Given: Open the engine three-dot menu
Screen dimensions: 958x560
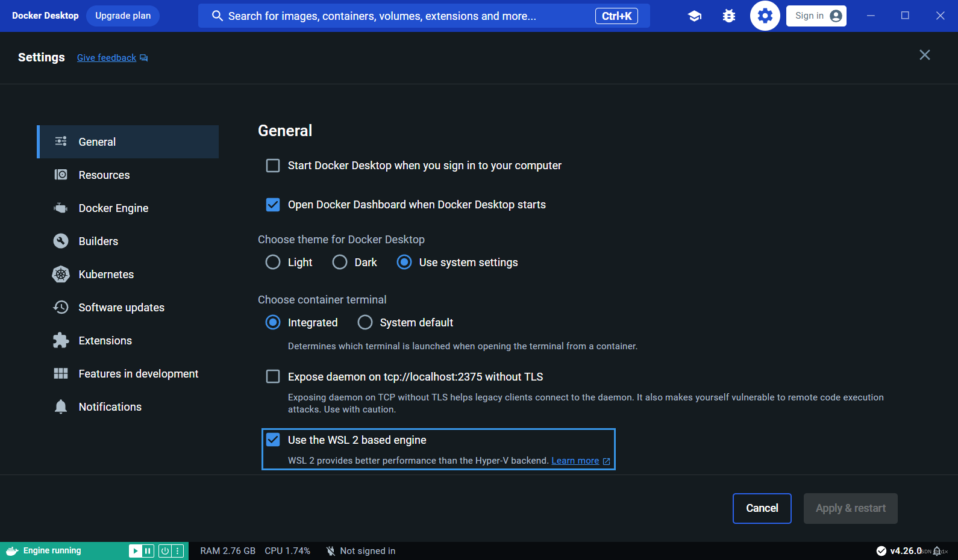Looking at the screenshot, I should pyautogui.click(x=177, y=551).
